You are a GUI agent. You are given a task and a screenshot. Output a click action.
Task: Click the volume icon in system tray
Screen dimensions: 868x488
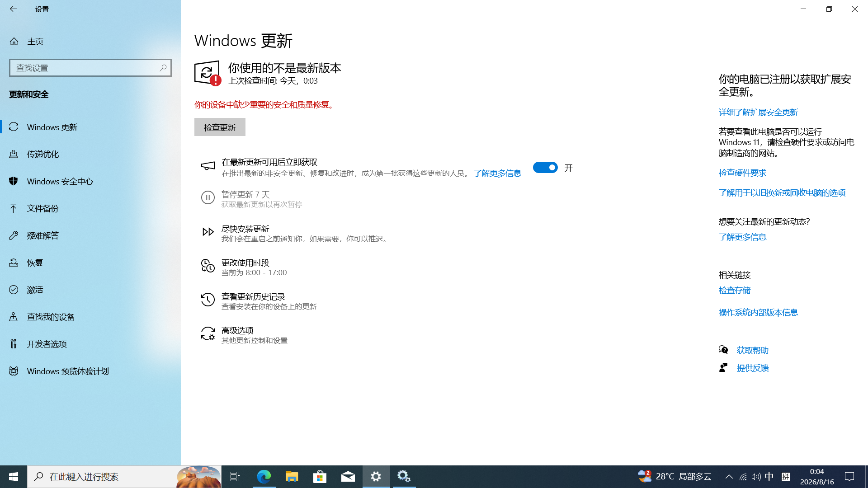(756, 477)
